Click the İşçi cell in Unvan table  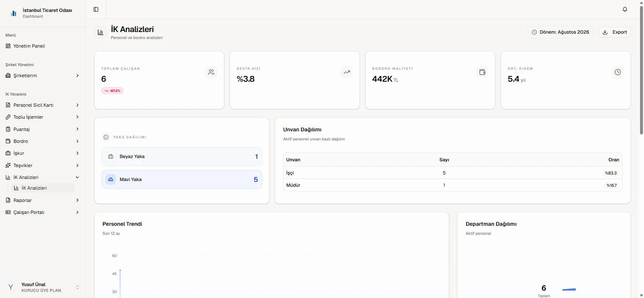pos(290,173)
